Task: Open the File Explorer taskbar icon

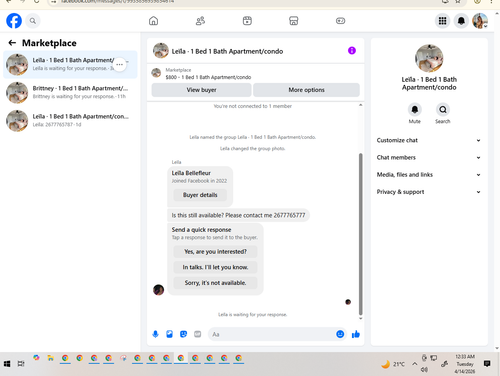Action: tap(51, 358)
